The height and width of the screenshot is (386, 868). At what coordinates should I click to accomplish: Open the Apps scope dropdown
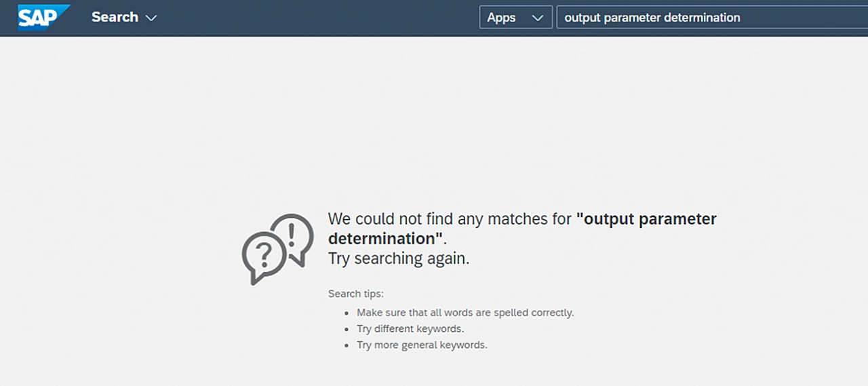pos(515,18)
